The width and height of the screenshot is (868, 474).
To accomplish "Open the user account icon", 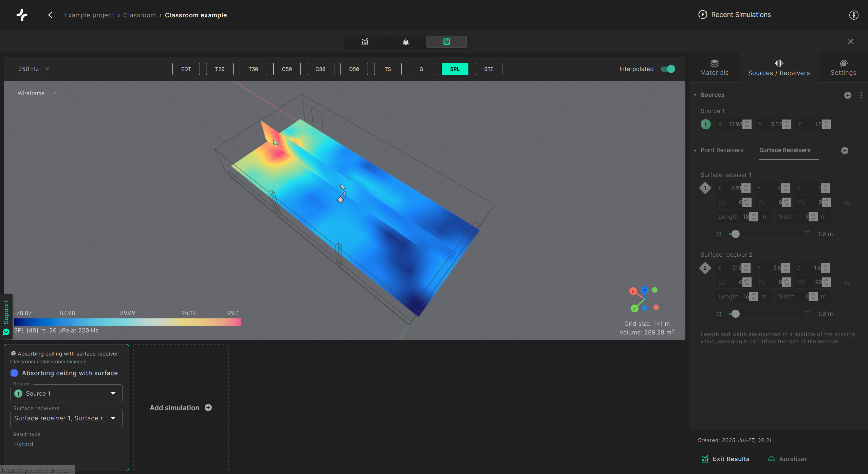I will click(854, 15).
